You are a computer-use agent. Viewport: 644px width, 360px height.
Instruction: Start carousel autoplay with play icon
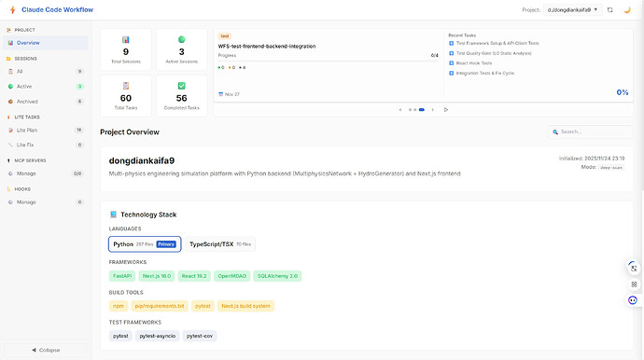[446, 110]
